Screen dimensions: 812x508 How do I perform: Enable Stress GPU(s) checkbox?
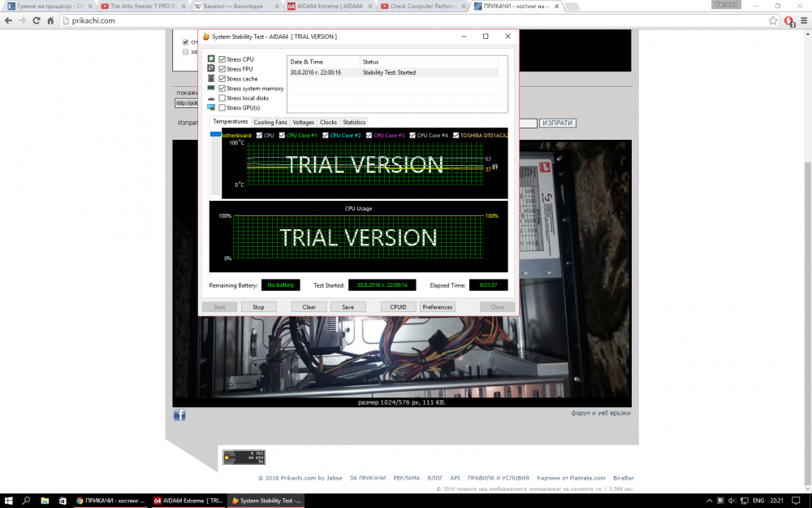[222, 108]
